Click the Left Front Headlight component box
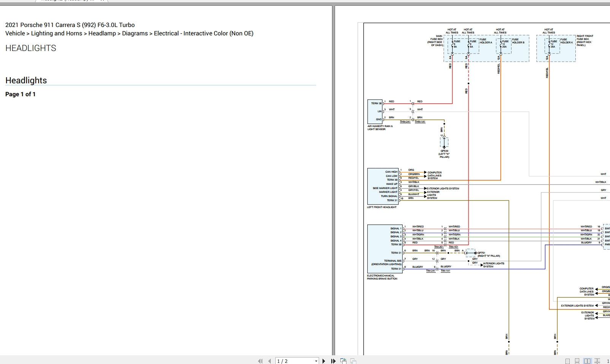The image size is (610, 364). click(383, 186)
